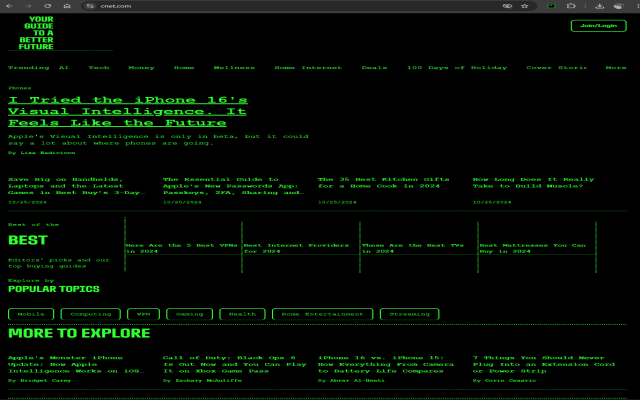The image size is (640, 400).
Task: Expand the More navigation menu
Action: (x=616, y=67)
